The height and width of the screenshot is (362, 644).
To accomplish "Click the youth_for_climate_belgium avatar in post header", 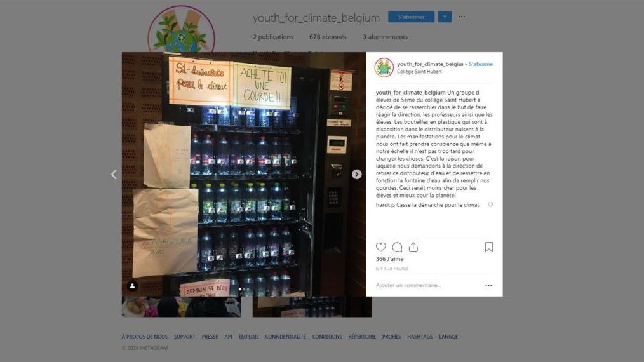I will pyautogui.click(x=384, y=67).
